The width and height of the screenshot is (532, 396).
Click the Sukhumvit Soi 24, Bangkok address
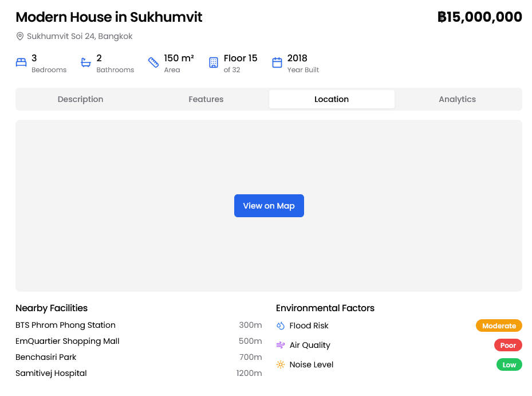click(80, 37)
